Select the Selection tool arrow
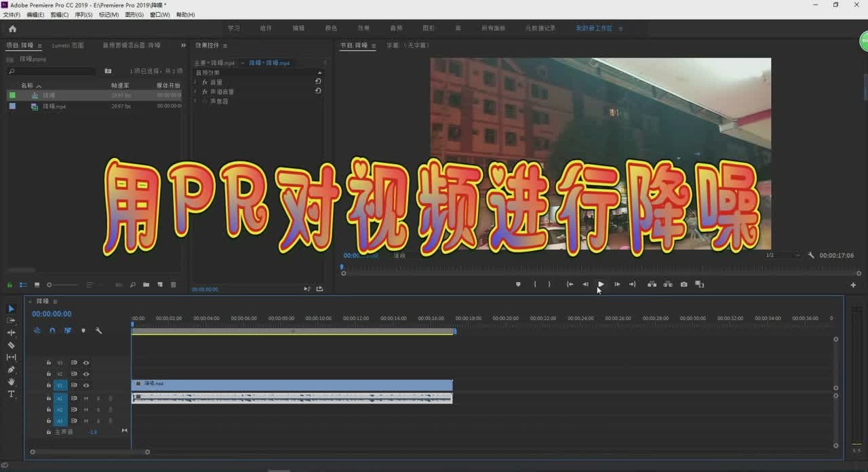This screenshot has width=868, height=472. click(x=11, y=309)
